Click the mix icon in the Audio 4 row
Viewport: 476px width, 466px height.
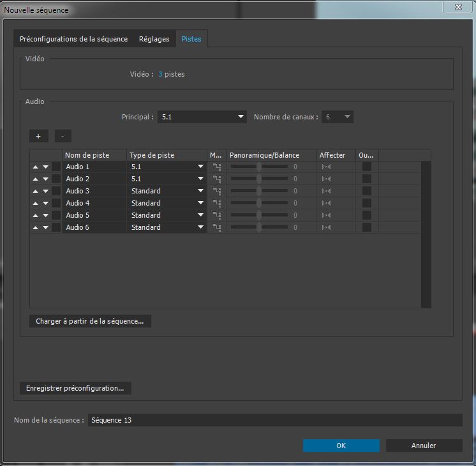(x=217, y=203)
